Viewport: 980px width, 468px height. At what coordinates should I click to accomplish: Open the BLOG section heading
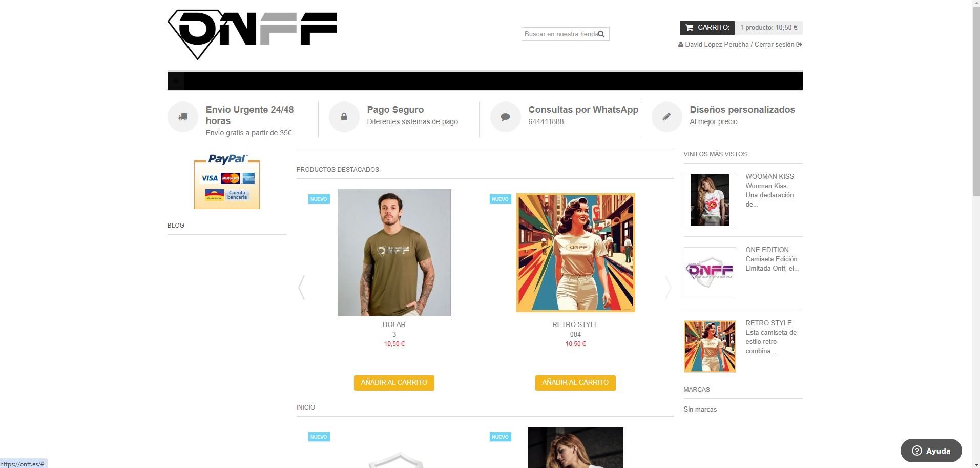[x=176, y=226]
